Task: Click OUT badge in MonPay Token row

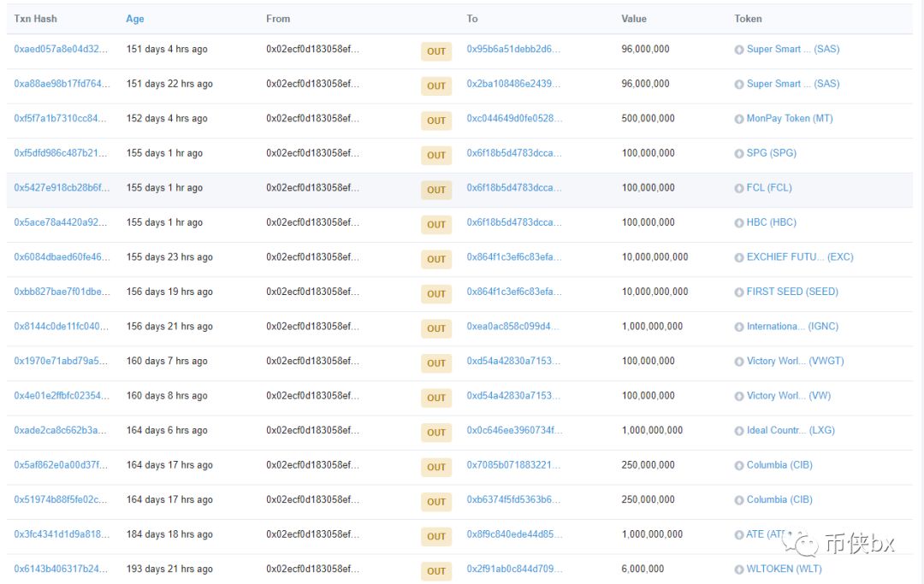Action: 436,121
